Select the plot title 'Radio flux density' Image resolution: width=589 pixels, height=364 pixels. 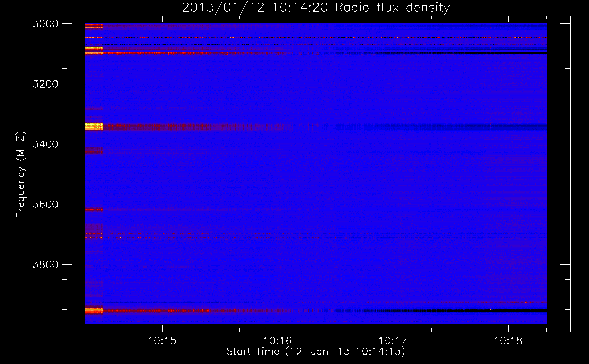click(x=392, y=8)
